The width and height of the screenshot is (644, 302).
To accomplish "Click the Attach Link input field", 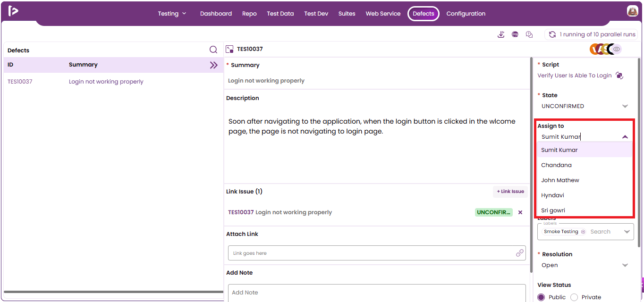I will click(377, 253).
